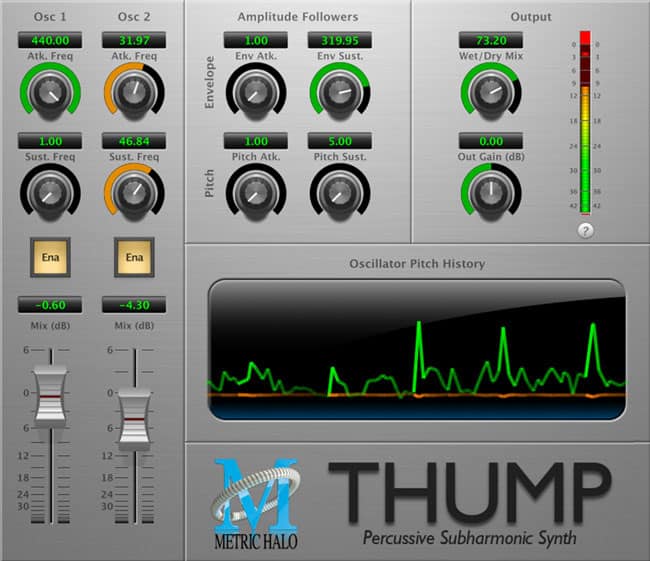
Task: Select the Env Atk. 1.00 value field
Action: [256, 40]
